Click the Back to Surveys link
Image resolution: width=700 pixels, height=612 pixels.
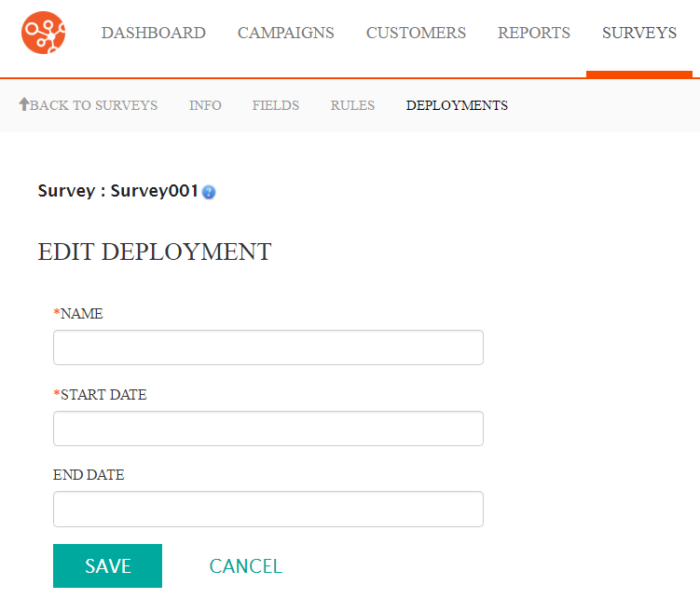[88, 105]
